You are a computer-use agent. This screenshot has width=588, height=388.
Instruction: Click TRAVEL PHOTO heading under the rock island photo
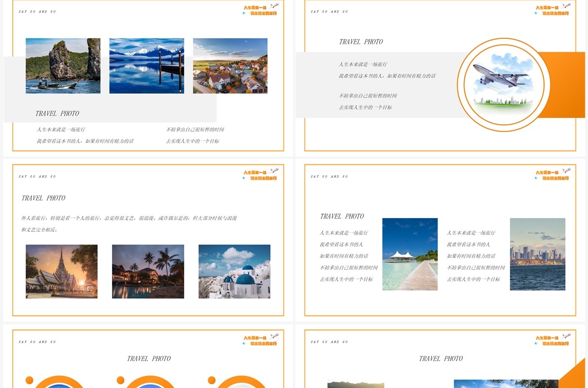click(57, 113)
